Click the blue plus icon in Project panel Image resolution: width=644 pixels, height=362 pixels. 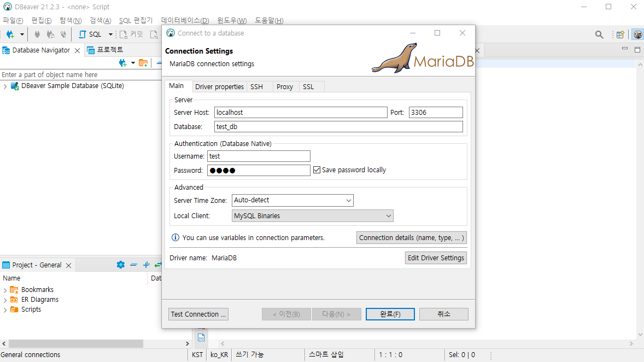146,265
